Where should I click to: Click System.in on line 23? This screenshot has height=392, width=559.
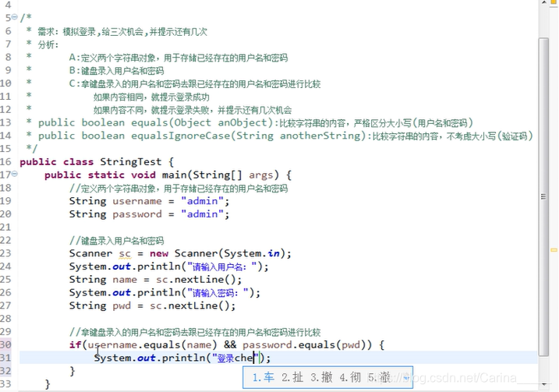[252, 254]
